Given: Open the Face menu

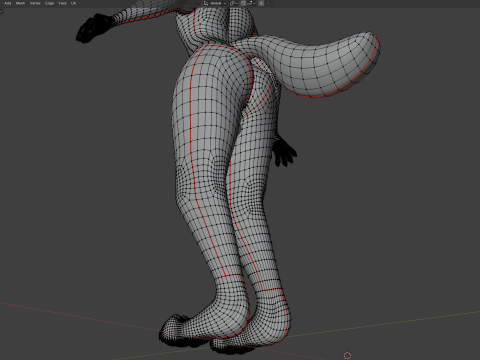Looking at the screenshot, I should [62, 3].
